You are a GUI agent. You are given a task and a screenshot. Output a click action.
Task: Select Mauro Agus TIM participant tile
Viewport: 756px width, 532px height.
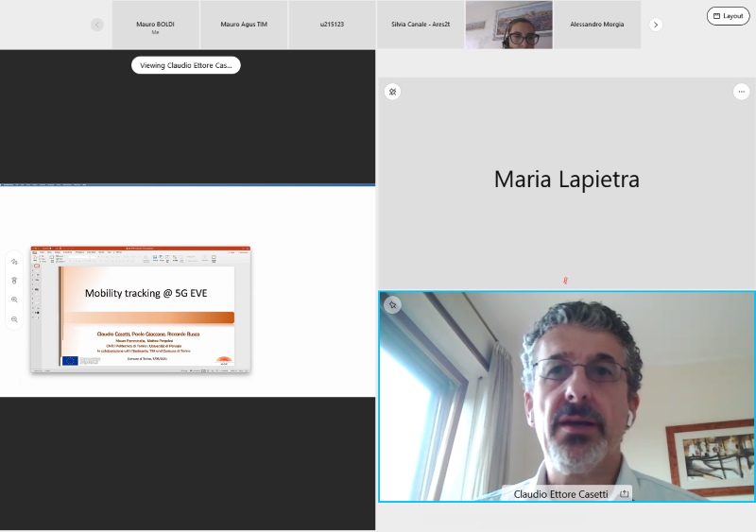click(244, 25)
